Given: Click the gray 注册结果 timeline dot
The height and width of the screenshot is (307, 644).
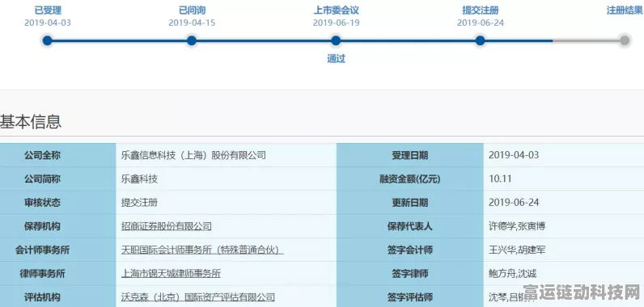Looking at the screenshot, I should (625, 40).
